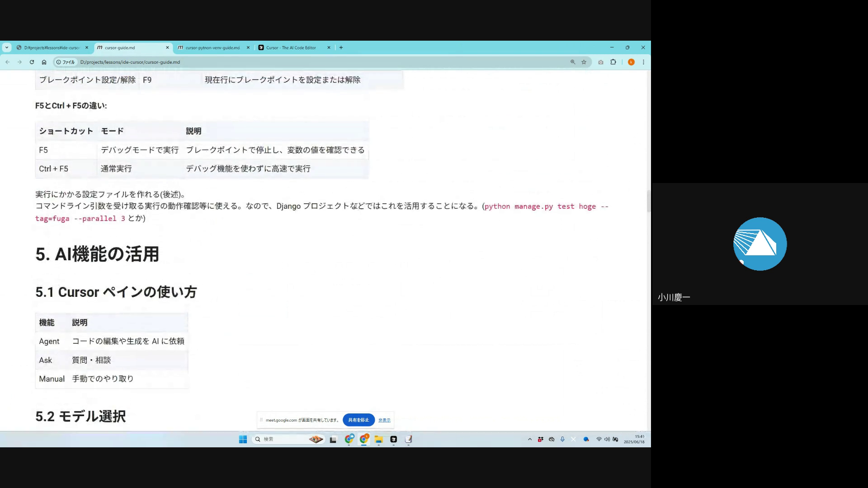This screenshot has height=488, width=868.
Task: Click the orange profile avatar
Action: click(631, 62)
